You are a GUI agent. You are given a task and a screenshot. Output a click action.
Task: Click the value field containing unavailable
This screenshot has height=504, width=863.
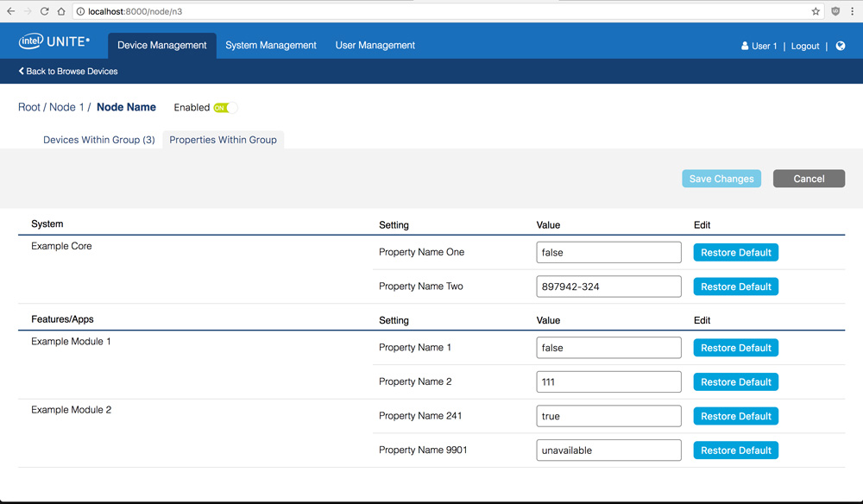[608, 450]
